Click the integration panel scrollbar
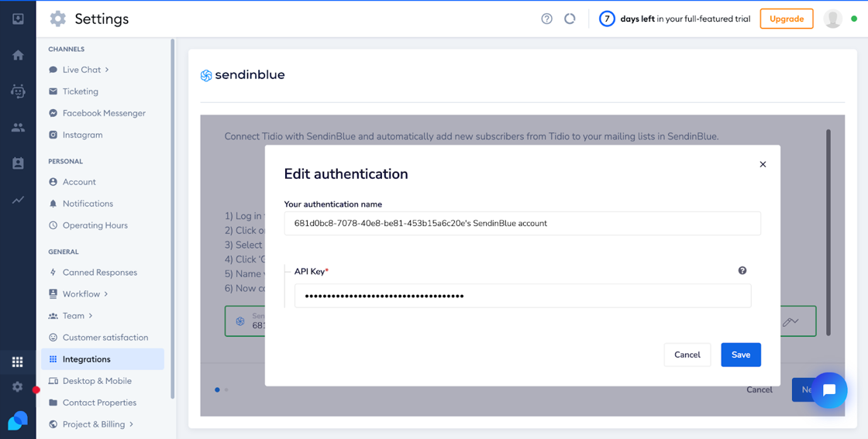The width and height of the screenshot is (868, 439). pos(828,232)
